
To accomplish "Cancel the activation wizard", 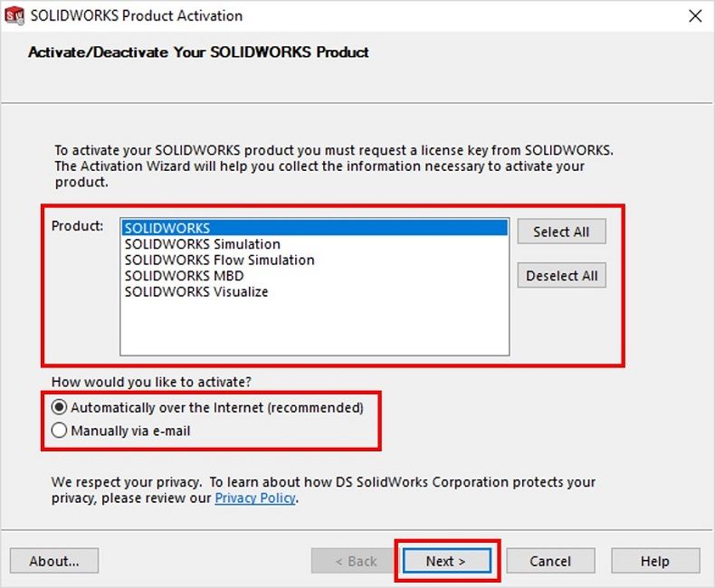I will click(550, 561).
